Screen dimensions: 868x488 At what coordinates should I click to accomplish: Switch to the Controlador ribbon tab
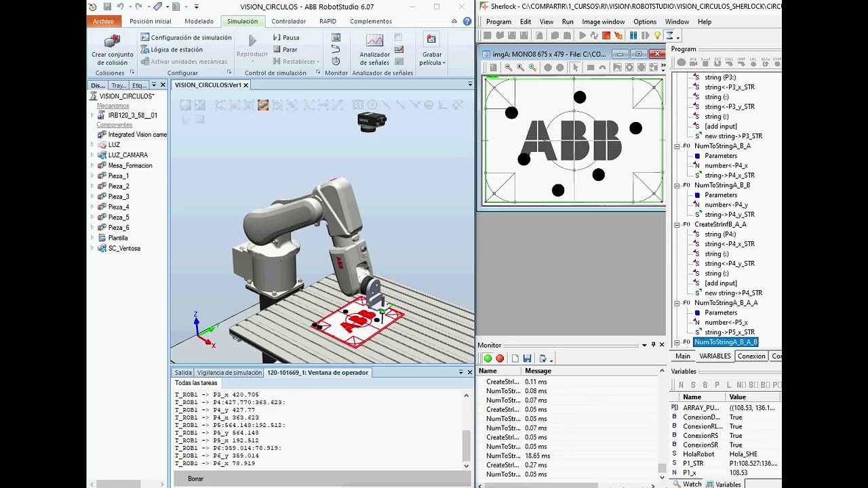(x=288, y=21)
